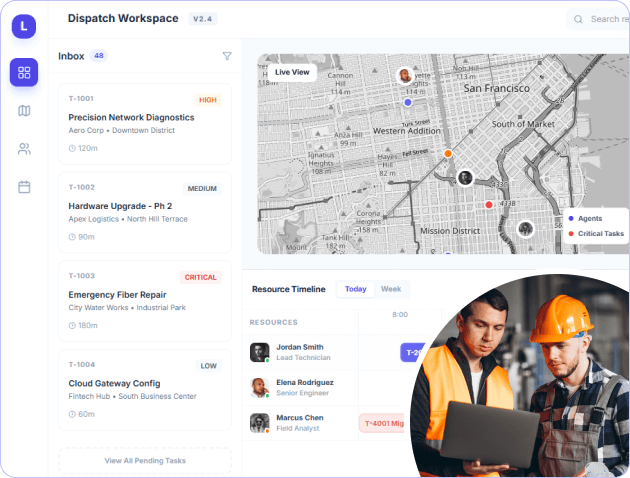
Task: Click the T-4001 timeline task block
Action: coord(382,423)
